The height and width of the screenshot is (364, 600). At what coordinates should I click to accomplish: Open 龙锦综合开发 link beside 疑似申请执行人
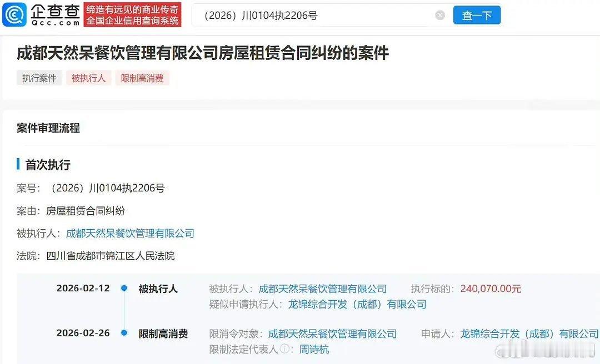pos(357,304)
